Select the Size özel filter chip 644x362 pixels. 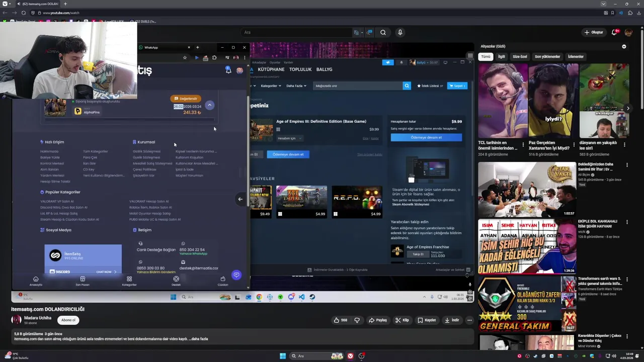(520, 56)
